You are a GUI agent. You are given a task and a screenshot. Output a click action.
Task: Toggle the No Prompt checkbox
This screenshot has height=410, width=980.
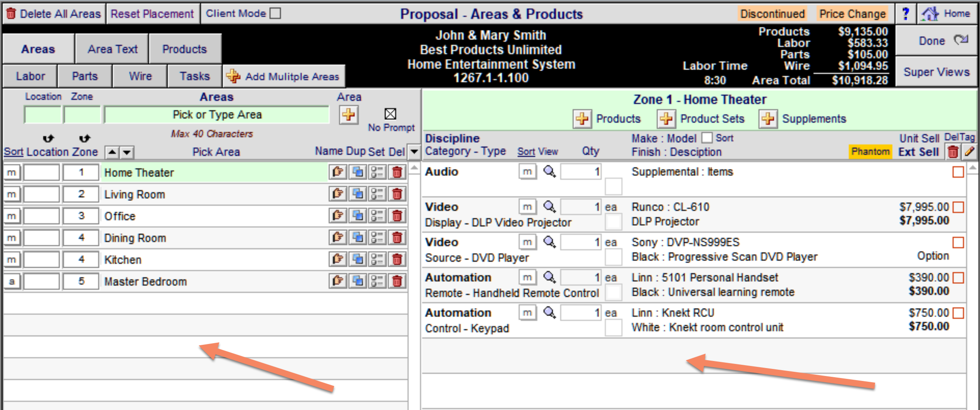(390, 114)
